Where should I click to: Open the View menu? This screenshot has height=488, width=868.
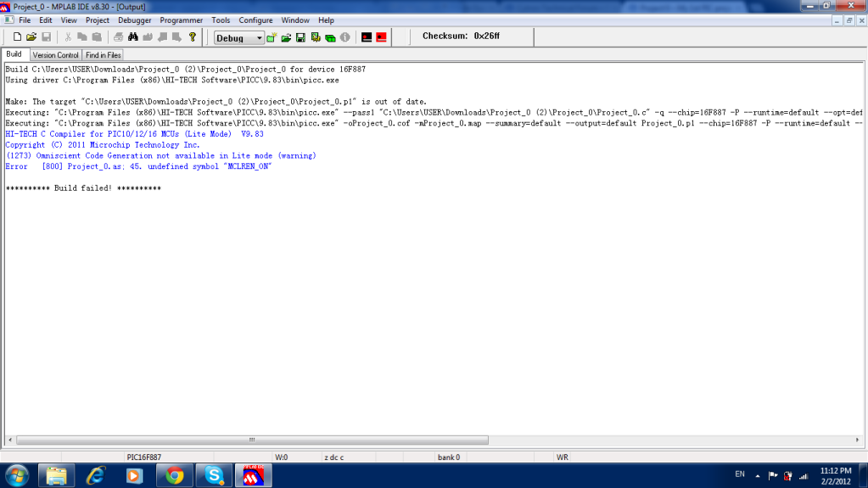coord(69,20)
